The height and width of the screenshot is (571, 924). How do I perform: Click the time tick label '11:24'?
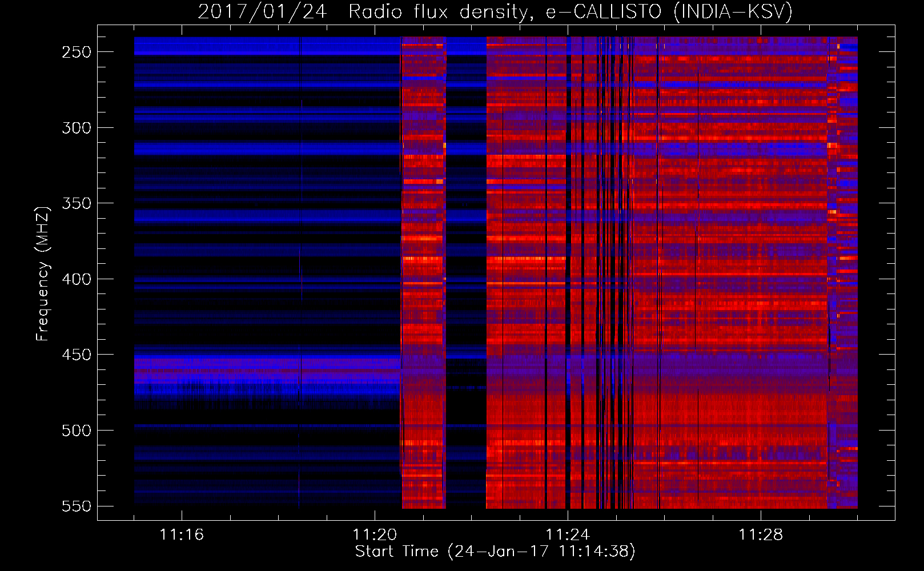point(568,534)
